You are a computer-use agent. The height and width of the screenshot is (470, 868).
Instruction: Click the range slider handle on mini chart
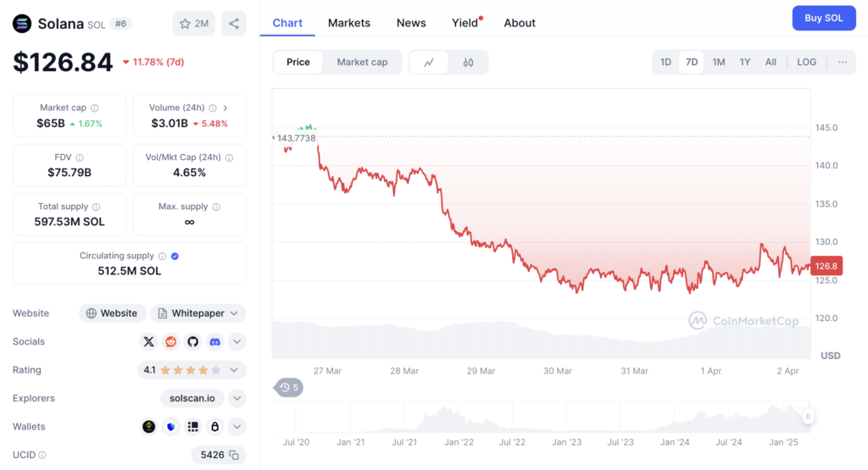coord(808,417)
